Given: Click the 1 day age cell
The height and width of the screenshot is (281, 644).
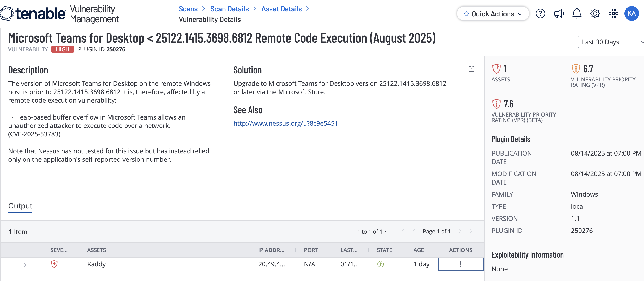Looking at the screenshot, I should pyautogui.click(x=421, y=264).
